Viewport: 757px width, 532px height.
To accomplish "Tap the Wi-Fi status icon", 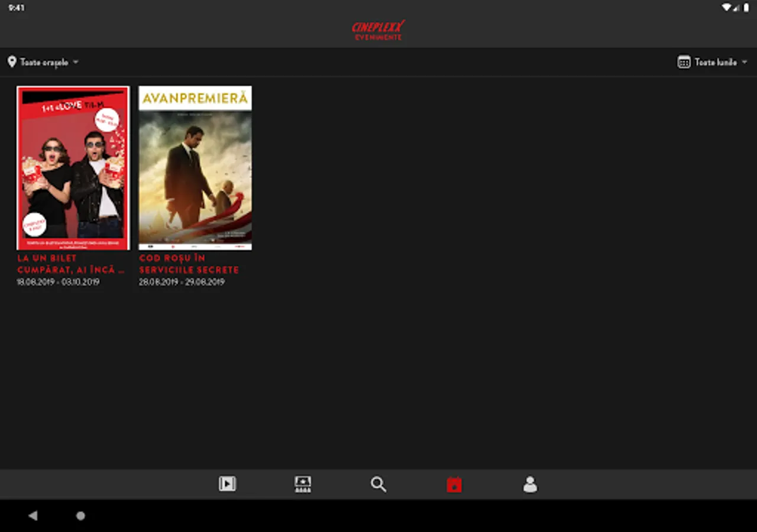I will coord(726,8).
